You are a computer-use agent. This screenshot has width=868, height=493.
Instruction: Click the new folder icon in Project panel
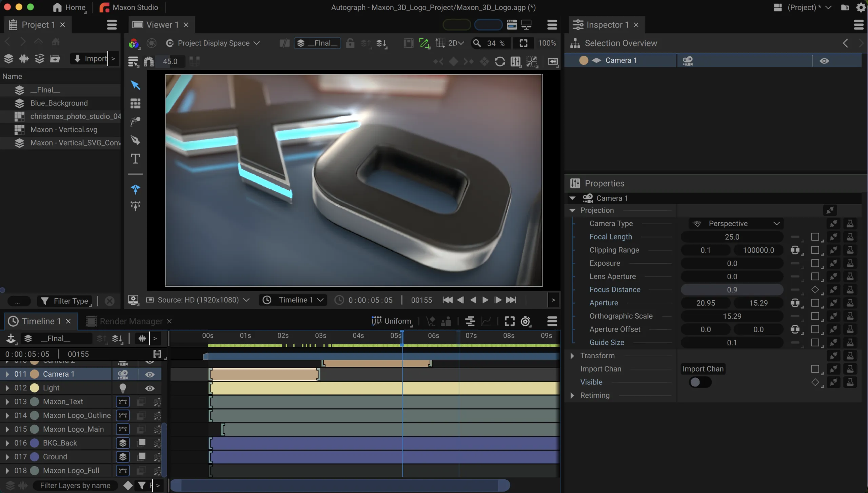coord(55,59)
